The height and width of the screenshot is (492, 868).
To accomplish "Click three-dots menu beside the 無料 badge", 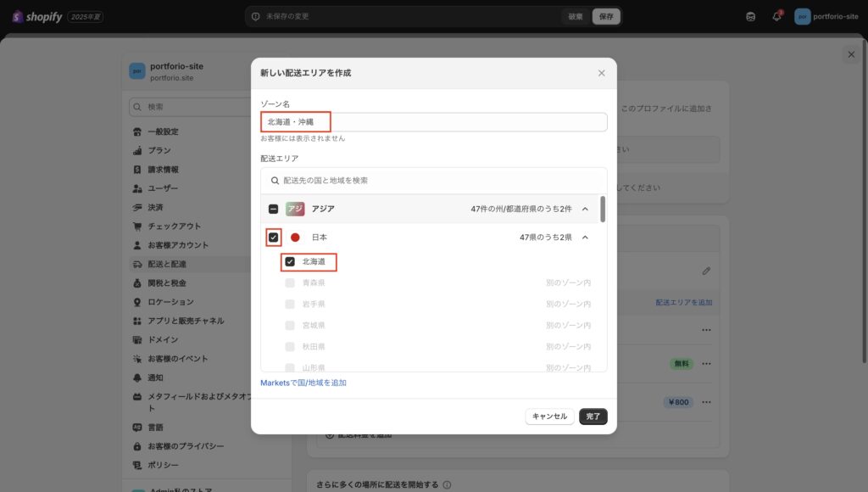I will [706, 364].
